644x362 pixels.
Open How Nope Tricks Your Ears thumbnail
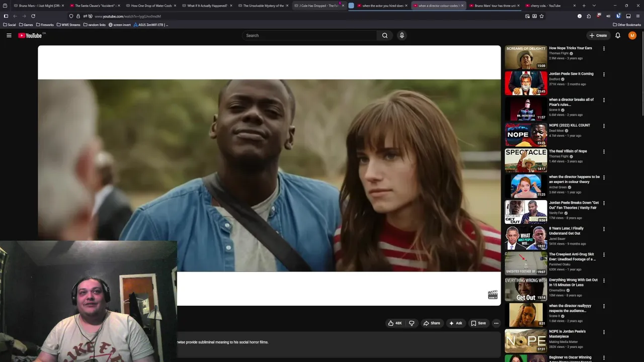coord(526,57)
